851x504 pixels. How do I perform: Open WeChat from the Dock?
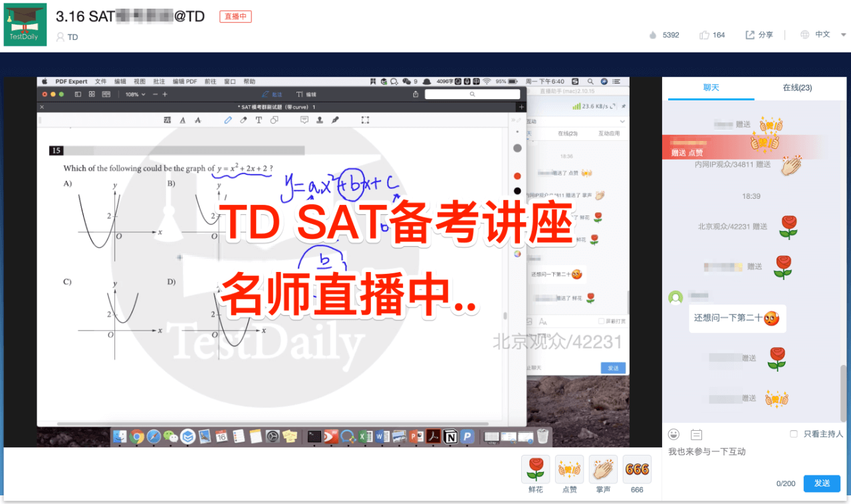pos(171,437)
